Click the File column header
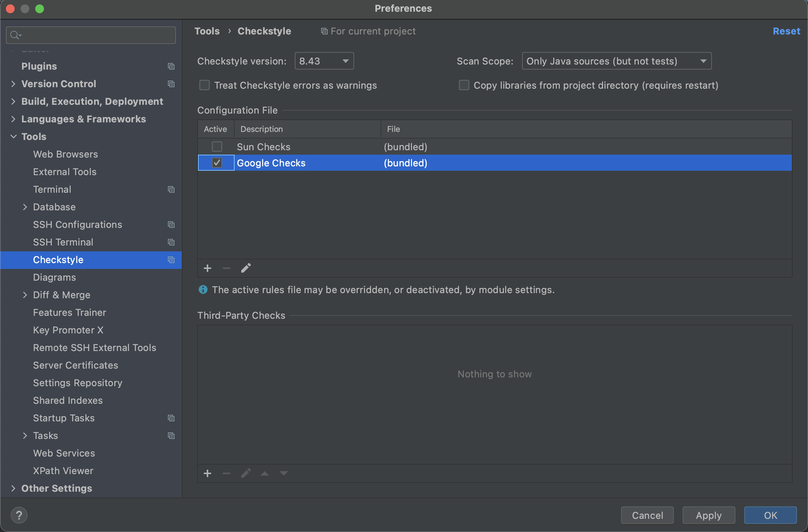This screenshot has height=532, width=808. (x=393, y=129)
